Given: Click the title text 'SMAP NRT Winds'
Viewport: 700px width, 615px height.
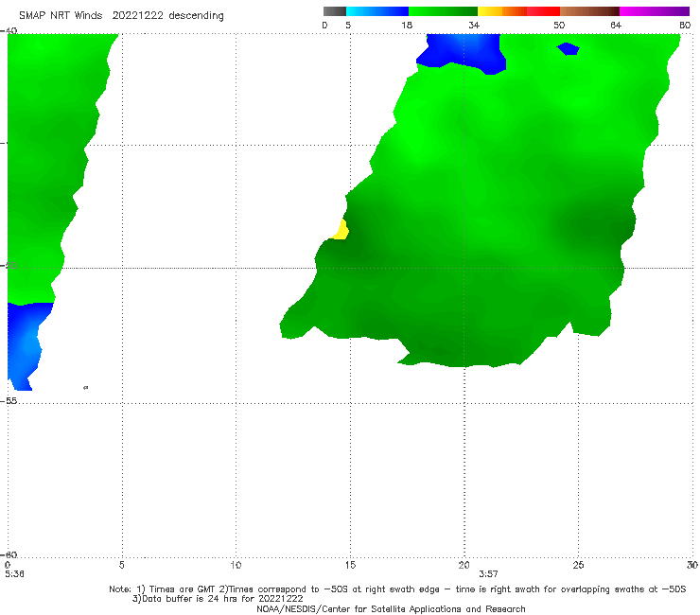Looking at the screenshot, I should pos(61,16).
